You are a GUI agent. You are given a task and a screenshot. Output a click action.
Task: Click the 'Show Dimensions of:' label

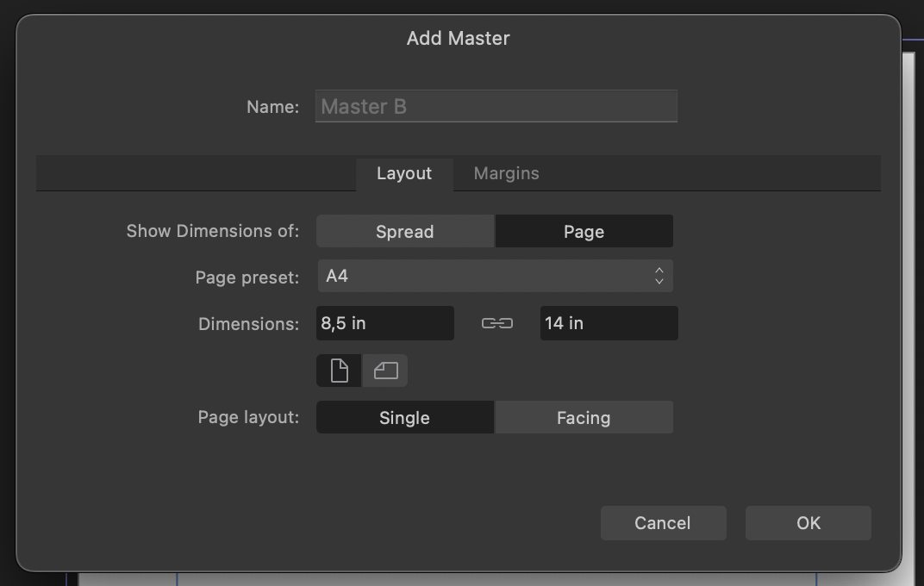click(x=213, y=231)
